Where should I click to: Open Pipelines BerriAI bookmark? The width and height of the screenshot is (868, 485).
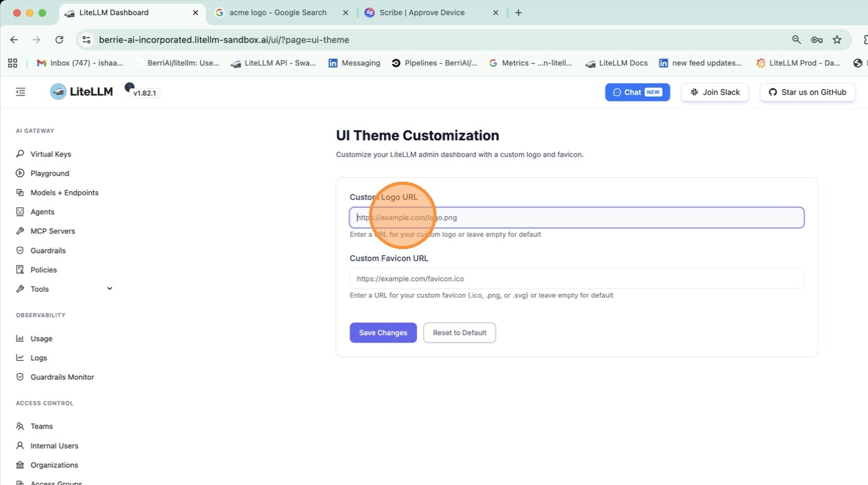click(434, 63)
